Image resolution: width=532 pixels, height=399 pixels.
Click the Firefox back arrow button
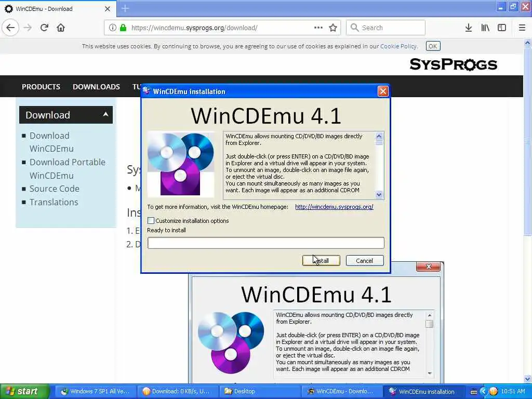point(10,28)
